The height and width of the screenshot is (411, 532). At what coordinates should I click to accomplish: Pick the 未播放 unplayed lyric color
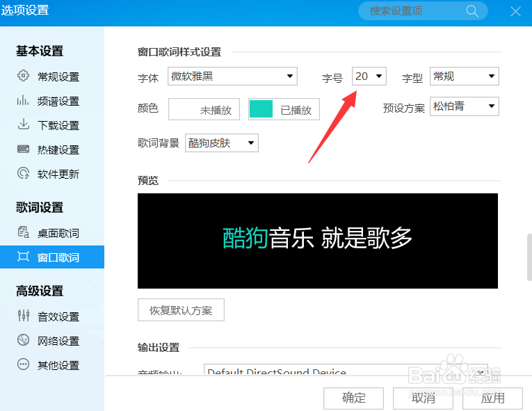(204, 109)
